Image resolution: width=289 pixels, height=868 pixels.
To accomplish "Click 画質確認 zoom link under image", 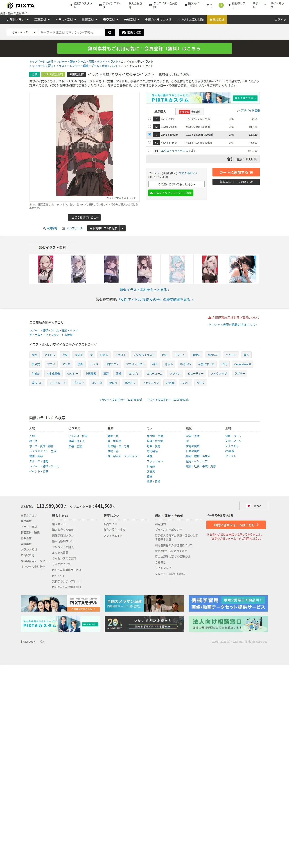I will pyautogui.click(x=50, y=228).
